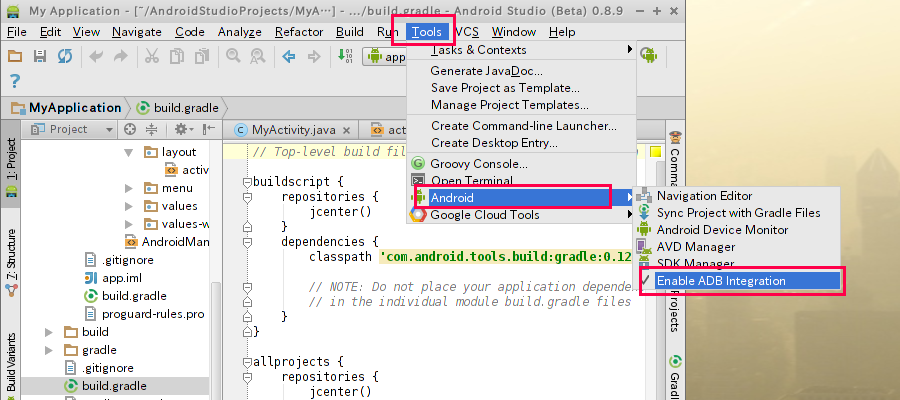
Task: Select proguard-rules.pro in project tree
Action: [x=145, y=314]
